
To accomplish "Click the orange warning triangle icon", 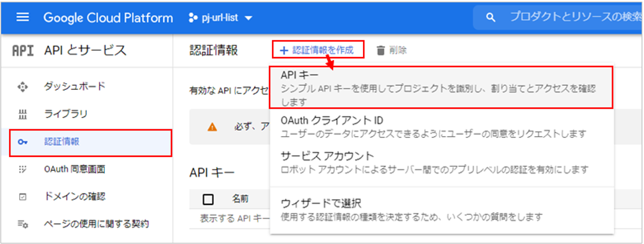I will coord(212,126).
